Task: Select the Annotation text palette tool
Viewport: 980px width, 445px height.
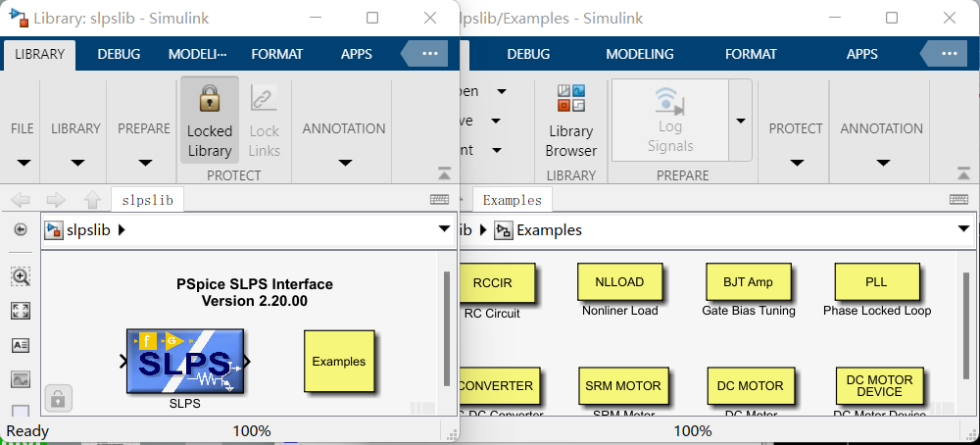Action: 21,345
